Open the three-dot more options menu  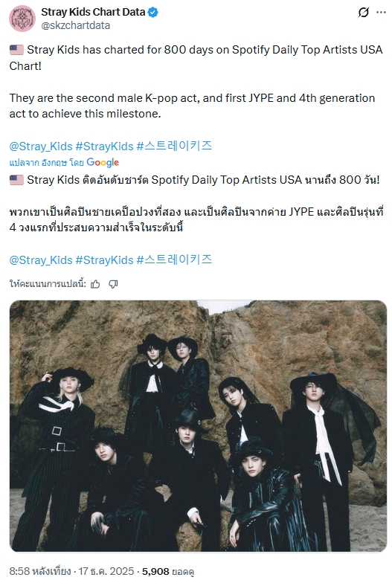(381, 12)
